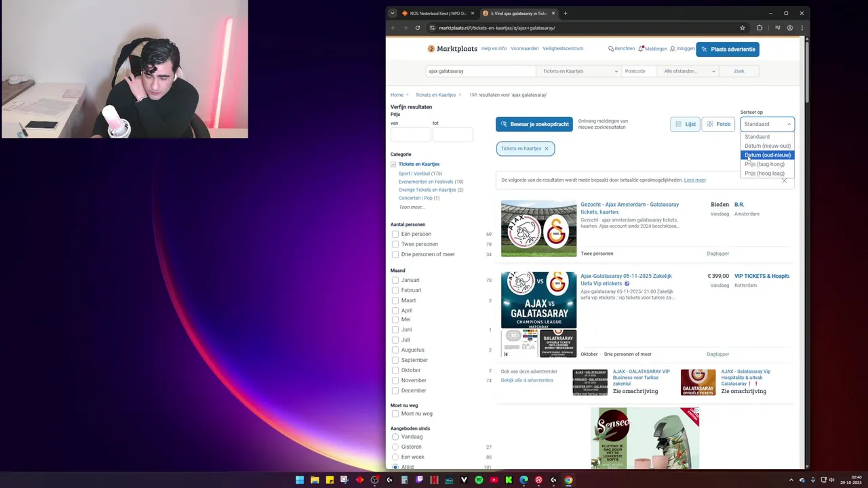Choose Prijs (laag-hoog) sort option
Image resolution: width=868 pixels, height=488 pixels.
pyautogui.click(x=766, y=164)
